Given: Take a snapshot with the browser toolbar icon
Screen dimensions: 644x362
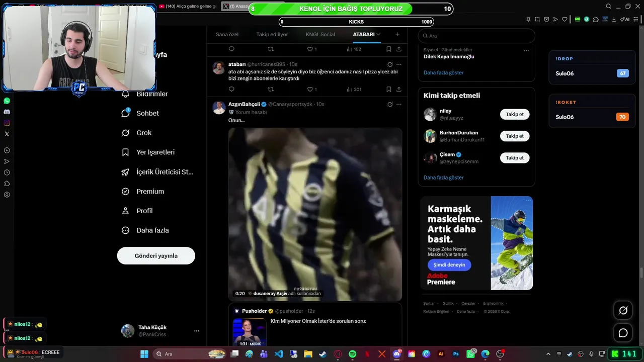Looking at the screenshot, I should (x=537, y=19).
